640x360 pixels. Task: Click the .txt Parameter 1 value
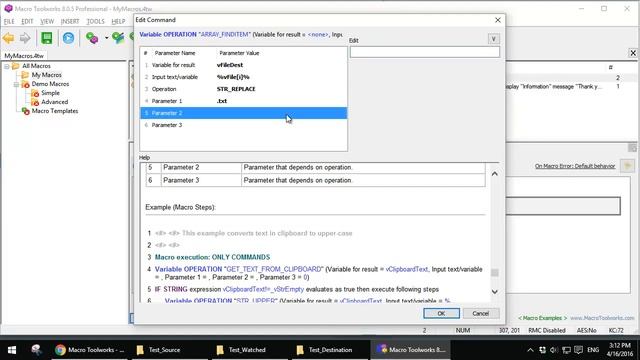click(x=222, y=101)
